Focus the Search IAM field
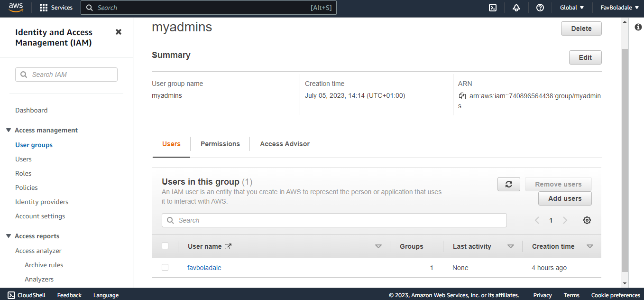 click(x=66, y=75)
